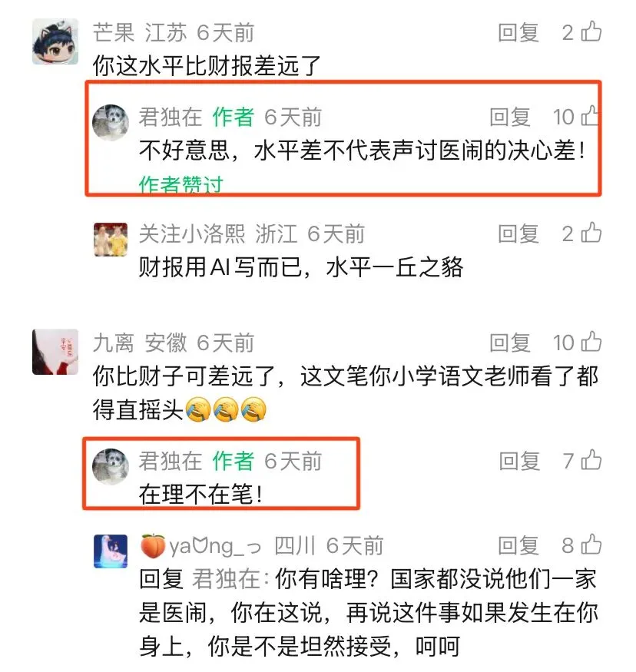Screen dimensions: 636x672
Task: Reply to 在理不在笔 comment
Action: [519, 461]
